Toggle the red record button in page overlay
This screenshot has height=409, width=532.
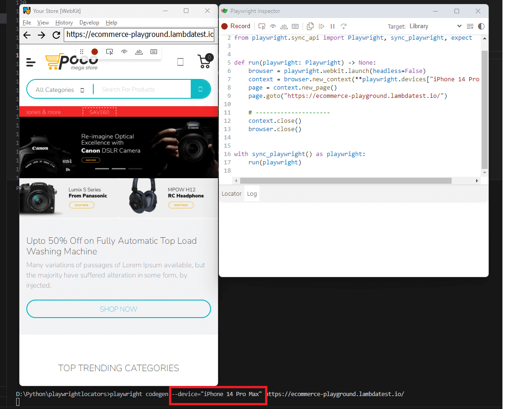pyautogui.click(x=95, y=52)
